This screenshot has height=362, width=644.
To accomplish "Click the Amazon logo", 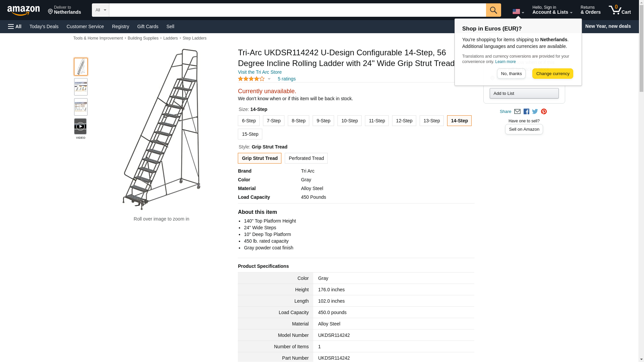I will click(23, 10).
